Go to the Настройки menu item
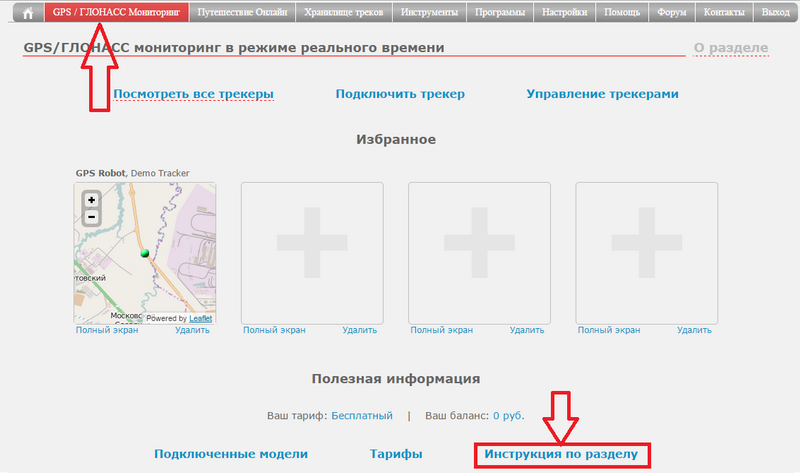Viewport: 800px width, 473px height. [566, 13]
